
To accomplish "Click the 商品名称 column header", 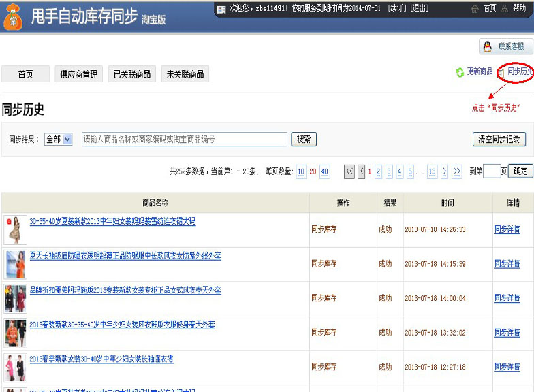I will pyautogui.click(x=155, y=203).
